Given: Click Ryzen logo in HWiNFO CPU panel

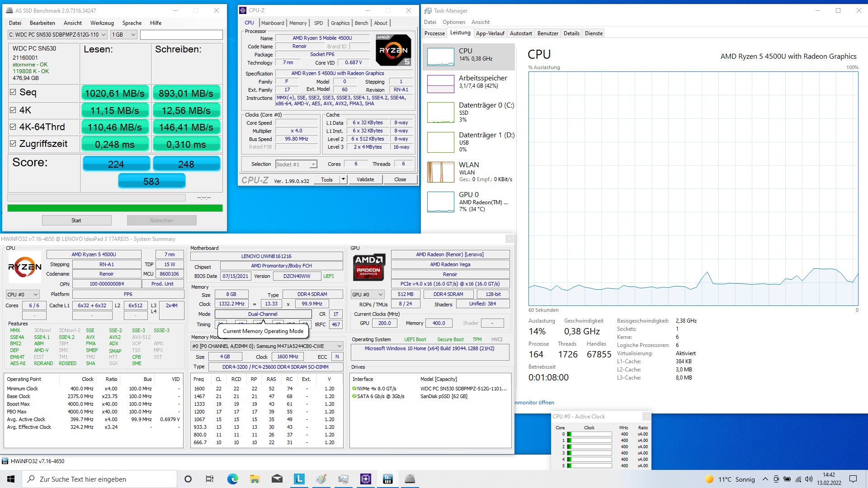Looking at the screenshot, I should pos(25,267).
